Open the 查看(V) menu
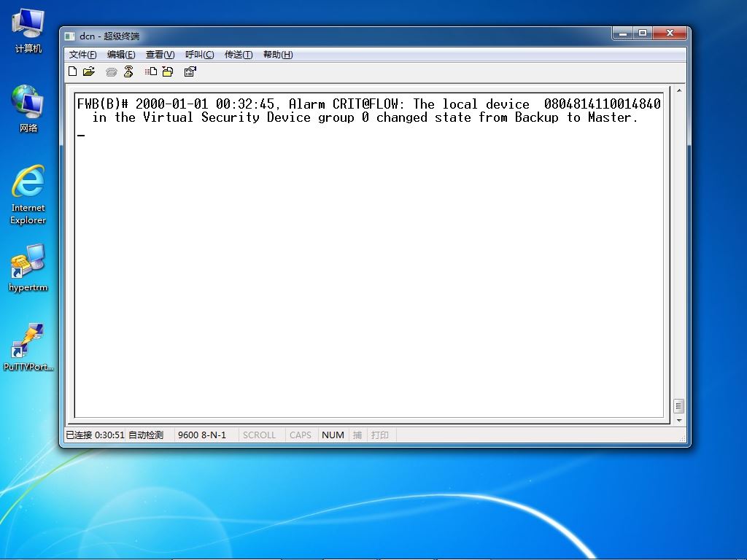Screen dimensions: 747x560 coord(160,55)
